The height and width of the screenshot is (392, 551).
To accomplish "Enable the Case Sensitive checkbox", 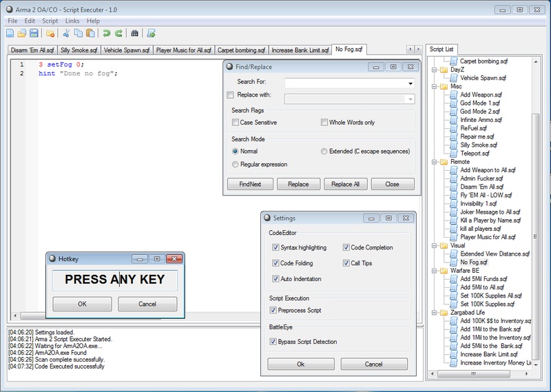I will tap(236, 123).
